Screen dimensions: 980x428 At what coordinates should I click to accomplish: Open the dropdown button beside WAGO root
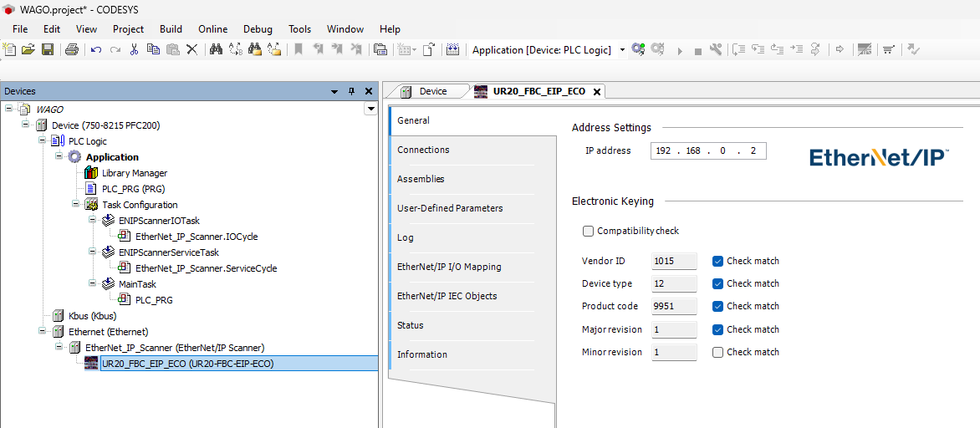pyautogui.click(x=370, y=110)
